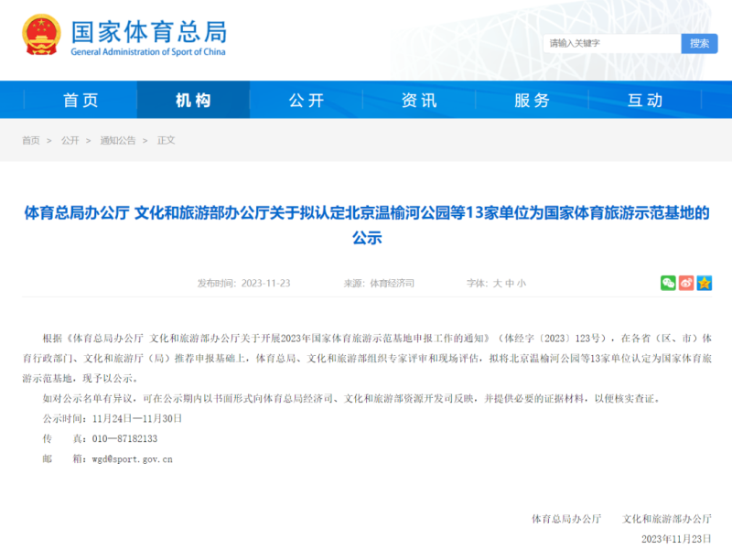The image size is (732, 560).
Task: Open the 互动 navigation tab
Action: [x=645, y=101]
